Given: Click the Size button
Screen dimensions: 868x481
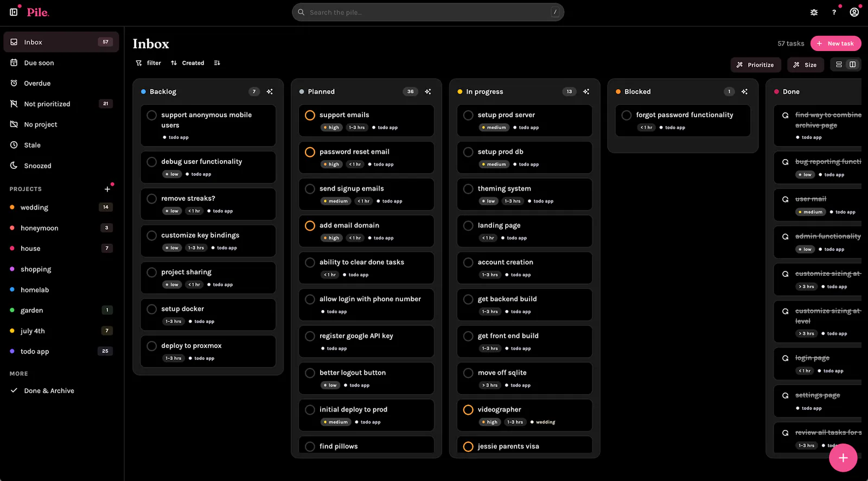Looking at the screenshot, I should click(806, 65).
